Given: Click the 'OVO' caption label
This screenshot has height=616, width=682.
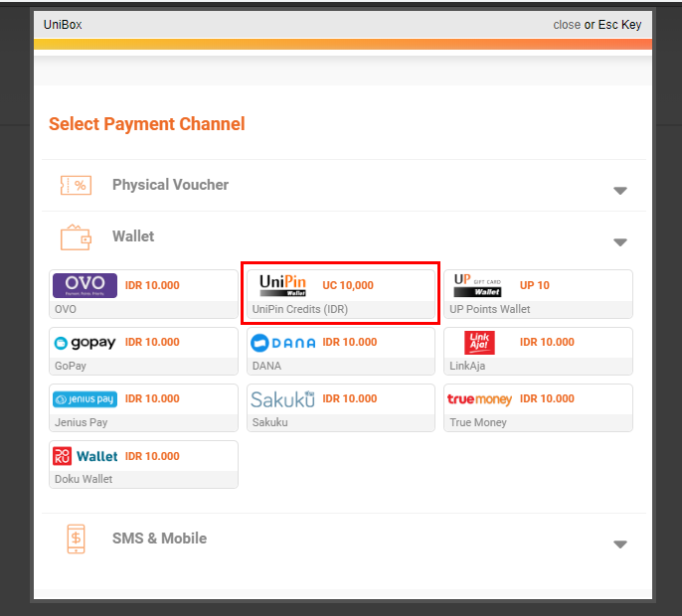Looking at the screenshot, I should pos(66,310).
